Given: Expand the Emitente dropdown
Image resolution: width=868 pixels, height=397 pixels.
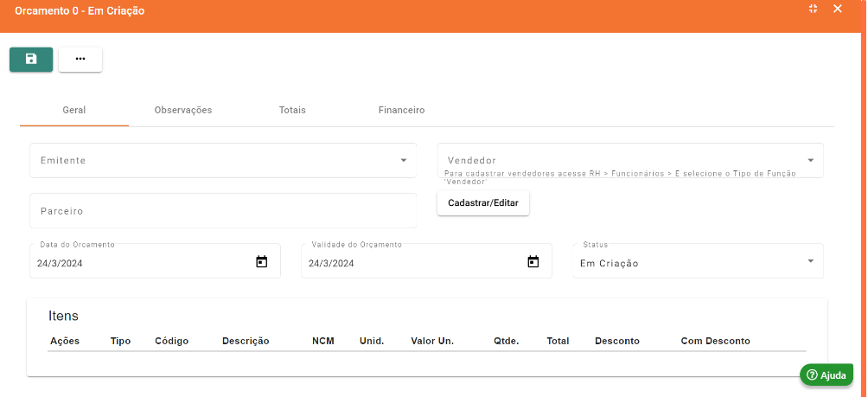Looking at the screenshot, I should (403, 161).
